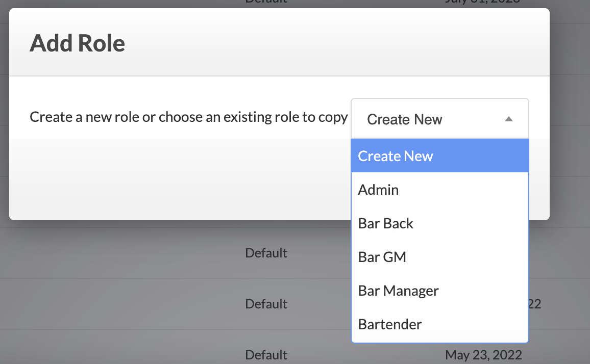Screen dimensions: 590x364
Task: Click the Add Role dialog heading
Action: pyautogui.click(x=77, y=43)
